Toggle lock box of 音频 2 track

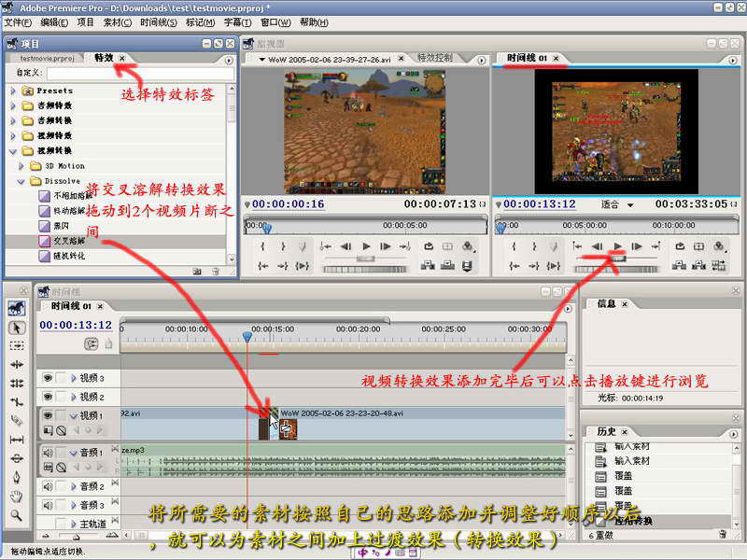coord(61,486)
